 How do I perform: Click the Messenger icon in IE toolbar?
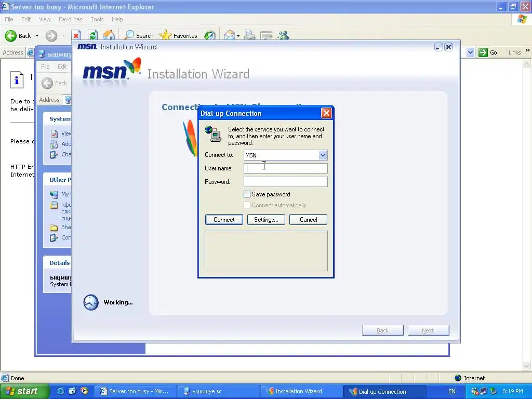pos(283,35)
